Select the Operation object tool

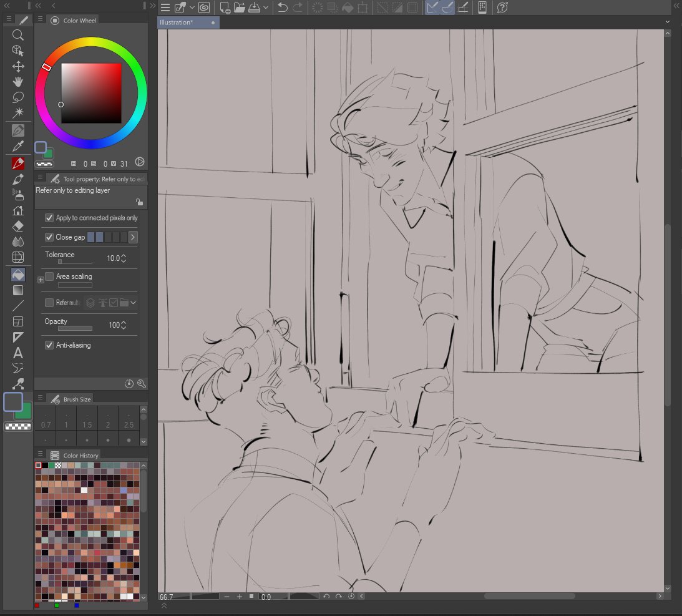(x=18, y=51)
